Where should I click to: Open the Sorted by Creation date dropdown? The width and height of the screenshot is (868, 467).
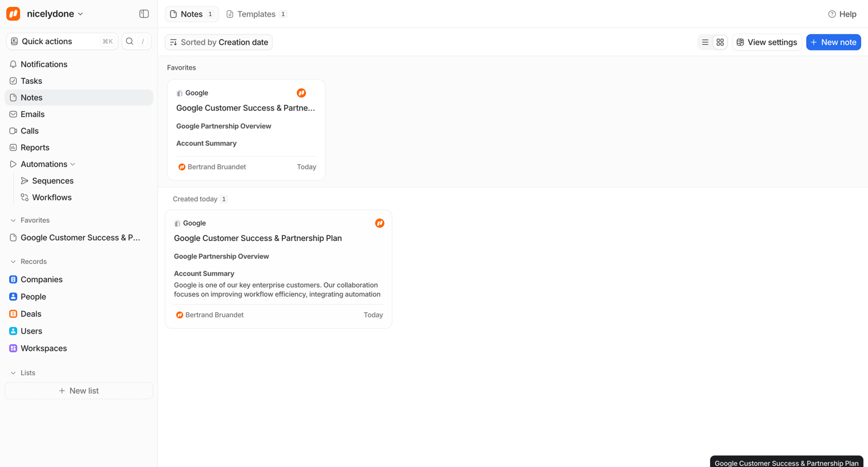pyautogui.click(x=219, y=42)
